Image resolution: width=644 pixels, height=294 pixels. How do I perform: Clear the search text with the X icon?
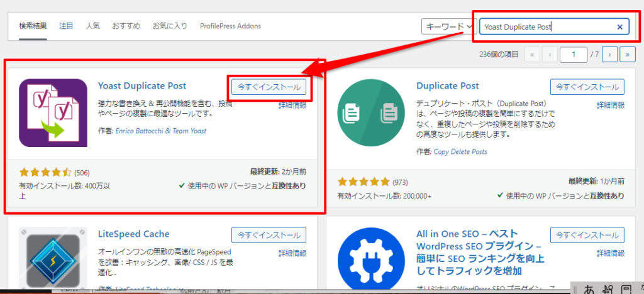[x=620, y=27]
